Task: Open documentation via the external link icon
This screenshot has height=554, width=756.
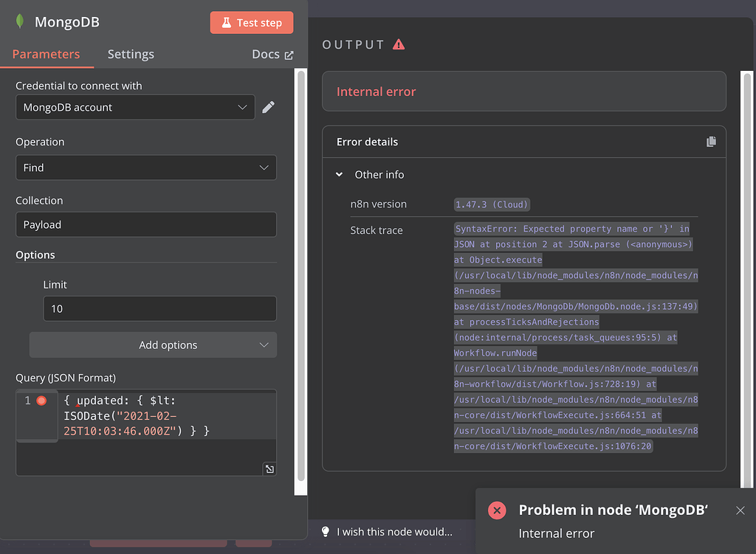Action: tap(288, 54)
